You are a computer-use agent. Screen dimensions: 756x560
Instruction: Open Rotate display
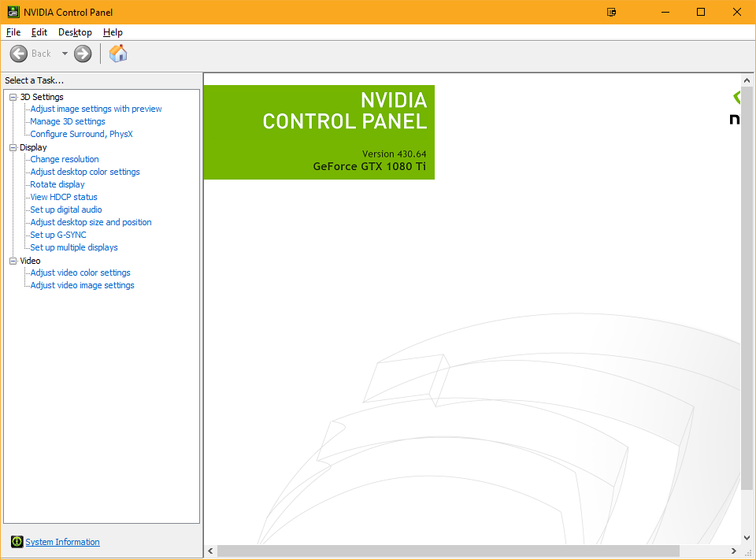coord(57,184)
